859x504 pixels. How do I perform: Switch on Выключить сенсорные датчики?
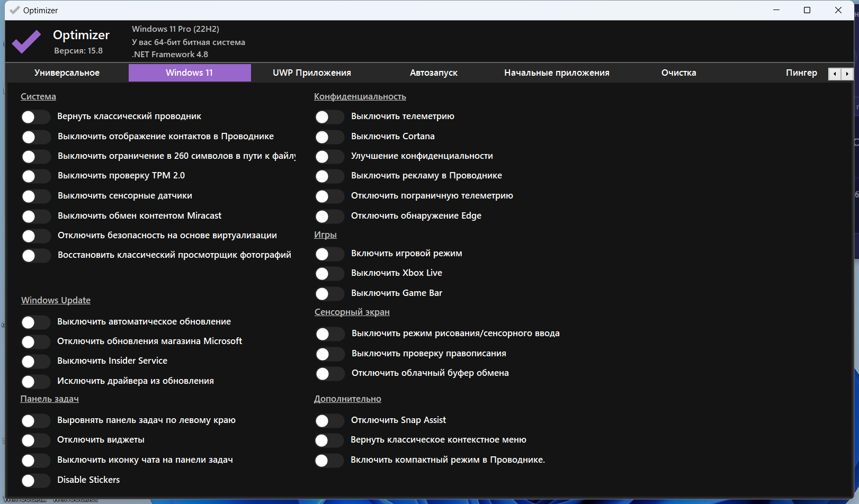pos(35,196)
